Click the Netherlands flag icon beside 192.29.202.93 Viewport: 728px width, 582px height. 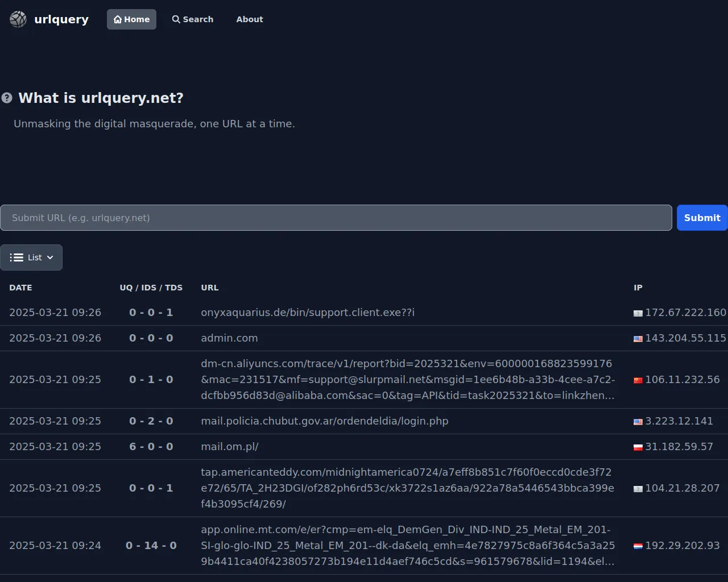click(x=638, y=546)
